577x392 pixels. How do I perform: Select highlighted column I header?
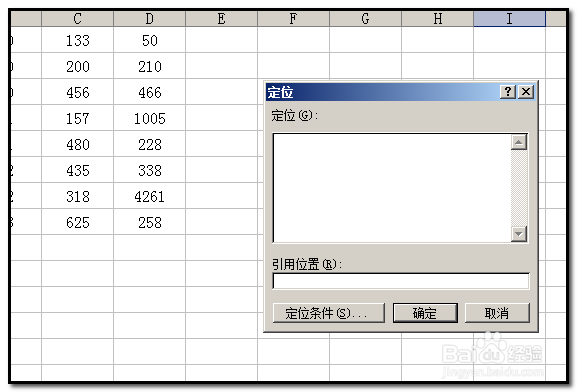[x=509, y=19]
